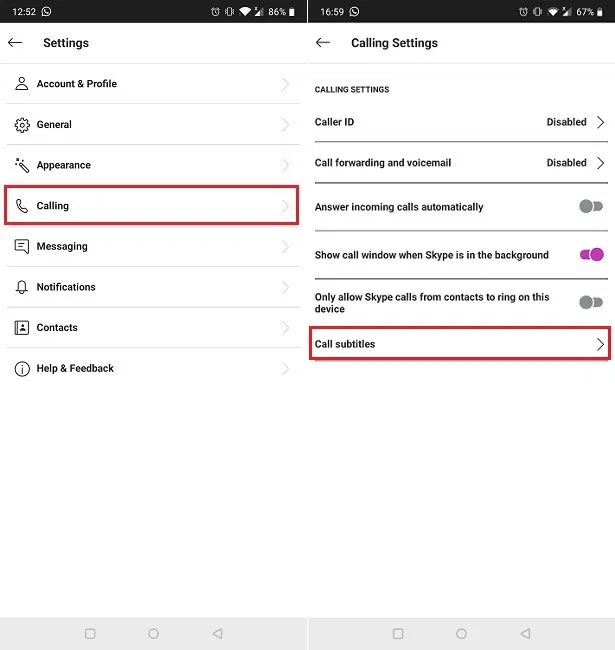615x650 pixels.
Task: Expand General row chevron
Action: [x=285, y=124]
